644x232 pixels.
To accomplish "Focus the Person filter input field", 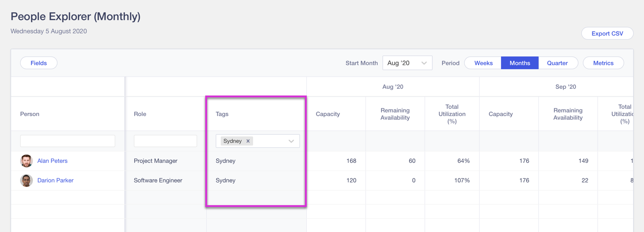I will click(x=67, y=141).
